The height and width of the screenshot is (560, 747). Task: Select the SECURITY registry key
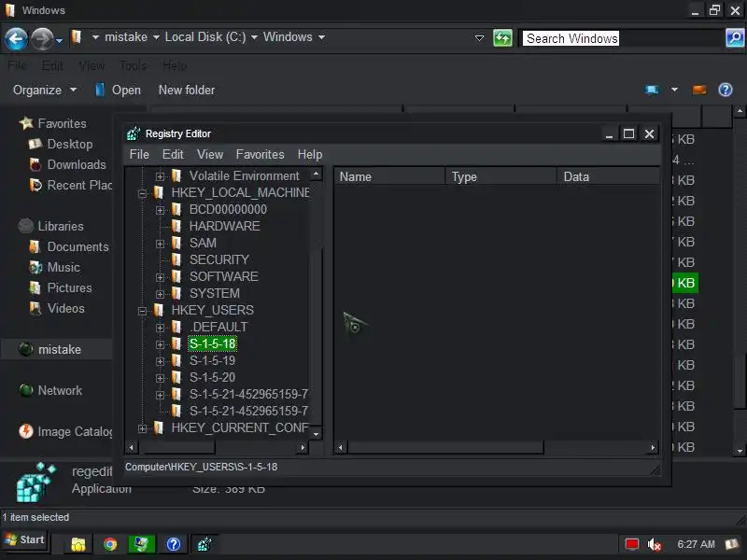point(219,259)
